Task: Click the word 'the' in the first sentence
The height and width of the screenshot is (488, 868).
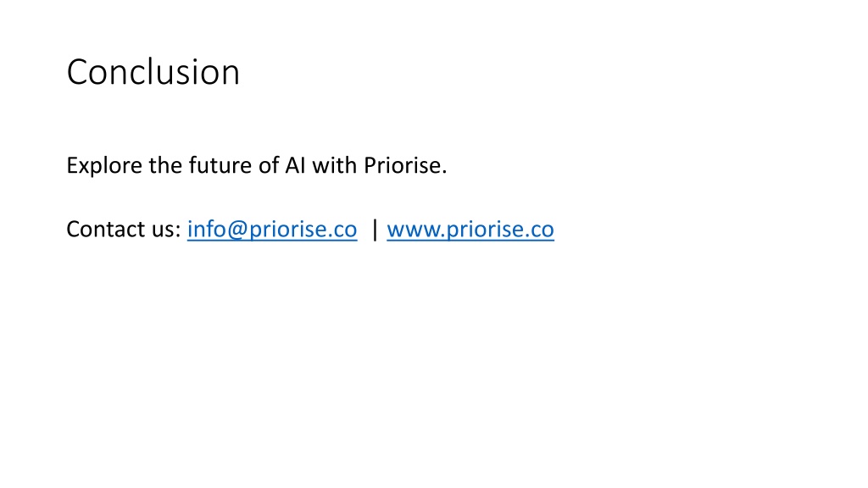Action: pyautogui.click(x=165, y=165)
